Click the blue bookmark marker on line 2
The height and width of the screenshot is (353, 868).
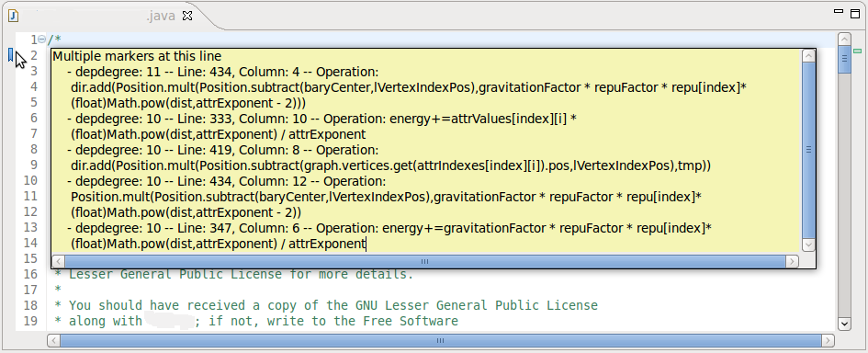click(x=10, y=55)
